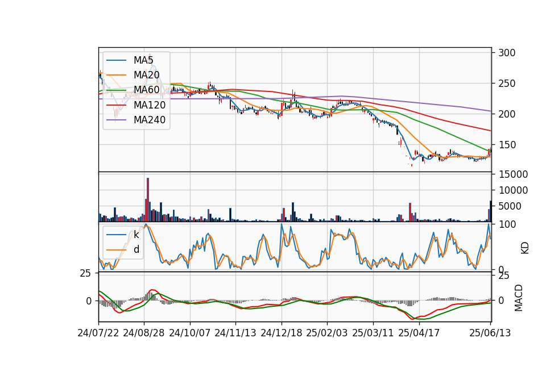
Task: Click the 25/06/13 date label
Action: click(x=490, y=333)
